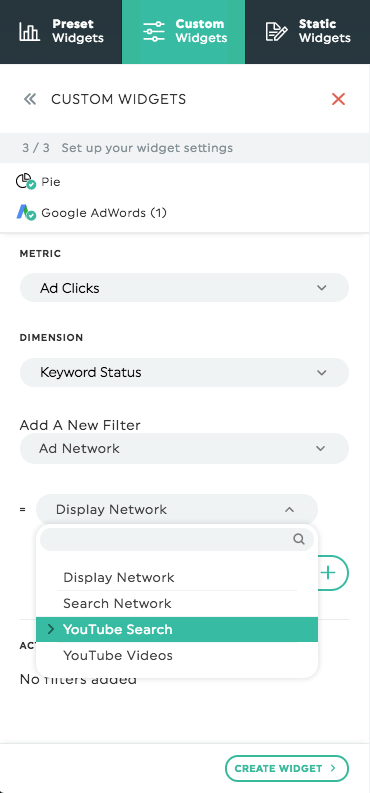This screenshot has width=370, height=793.
Task: Click the plus icon to add filter
Action: (329, 572)
